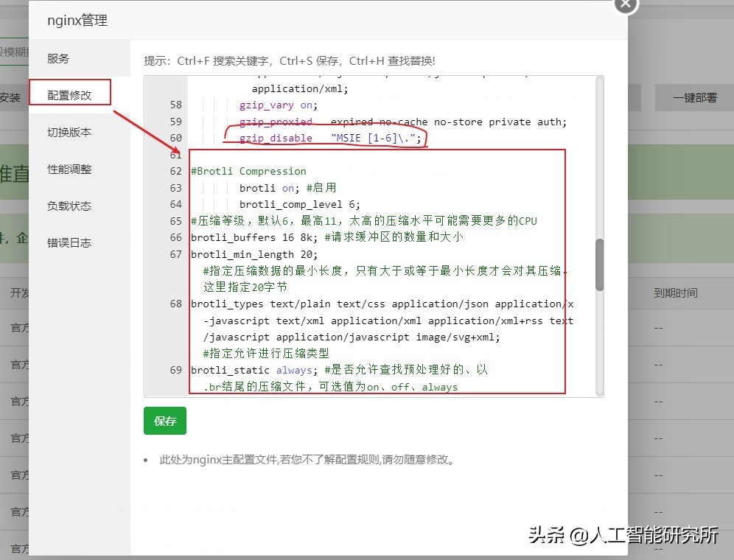Click the 'brotli_types text/plain' line
This screenshot has width=734, height=560.
coord(382,304)
